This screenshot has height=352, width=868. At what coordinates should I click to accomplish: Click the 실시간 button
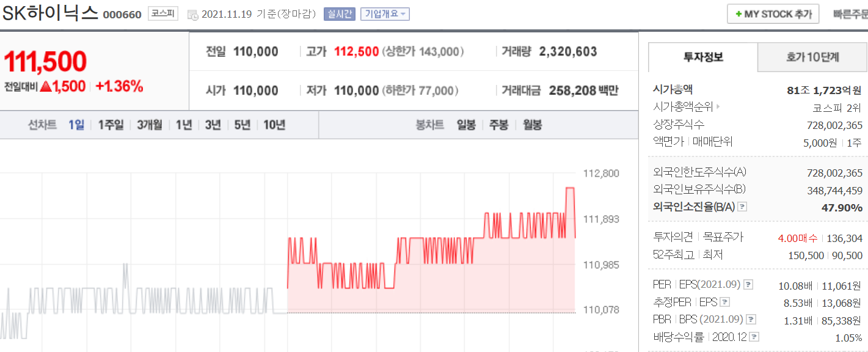click(x=340, y=14)
